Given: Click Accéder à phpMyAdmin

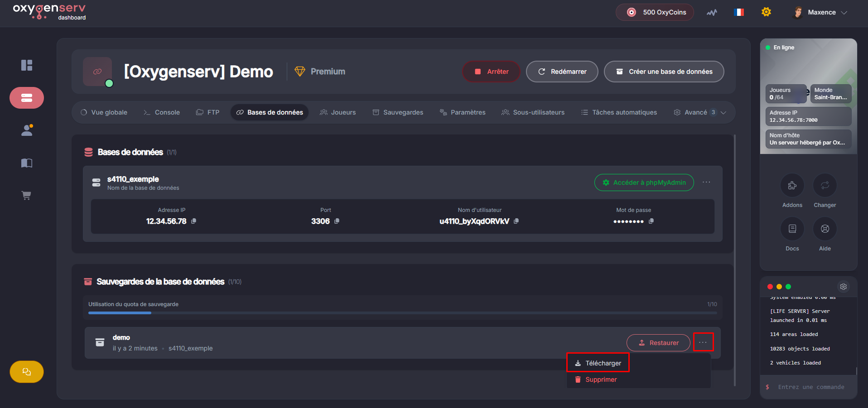Looking at the screenshot, I should click(x=644, y=182).
